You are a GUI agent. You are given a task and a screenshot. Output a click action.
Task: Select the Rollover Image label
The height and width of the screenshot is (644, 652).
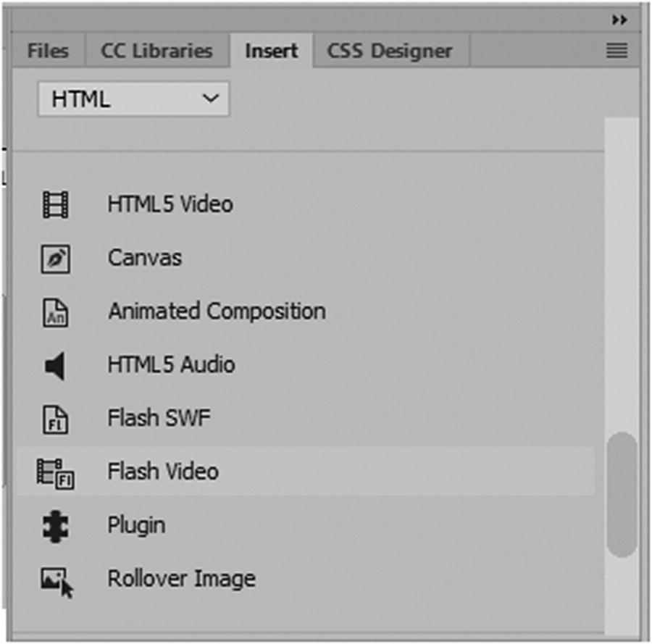point(181,579)
